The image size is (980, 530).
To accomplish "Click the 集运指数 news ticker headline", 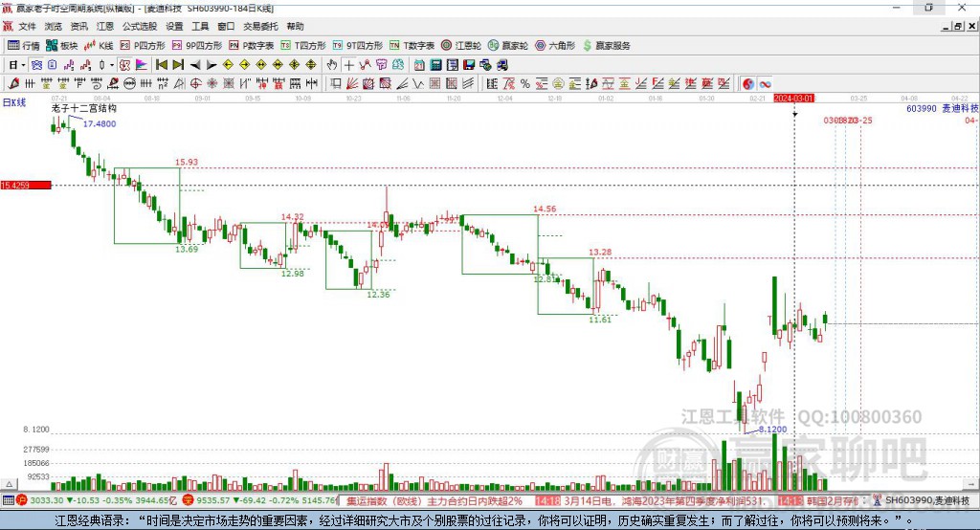I will [x=434, y=500].
